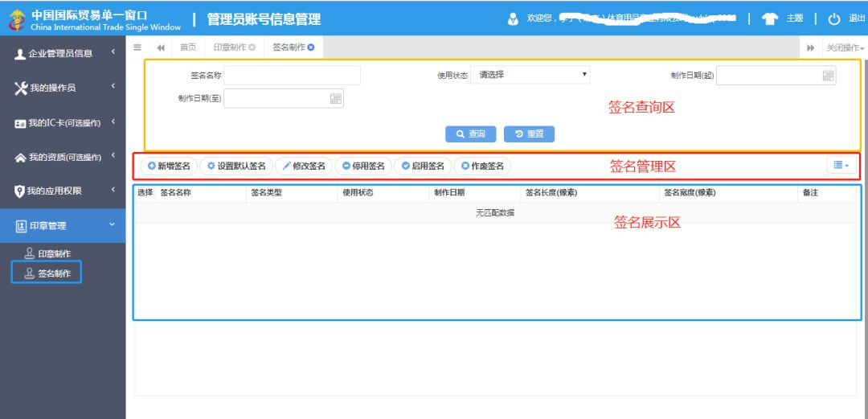Open the 使用状态 dropdown
The height and width of the screenshot is (419, 868).
pos(530,75)
